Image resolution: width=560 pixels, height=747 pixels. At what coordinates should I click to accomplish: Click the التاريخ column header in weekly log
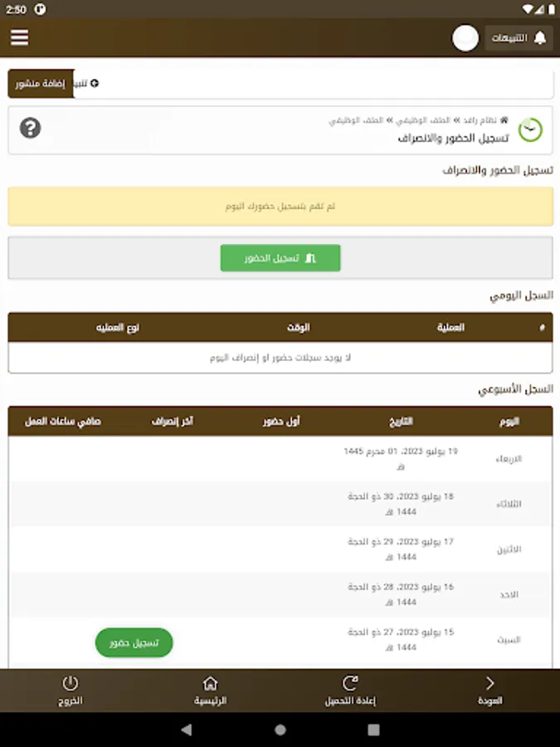point(401,421)
